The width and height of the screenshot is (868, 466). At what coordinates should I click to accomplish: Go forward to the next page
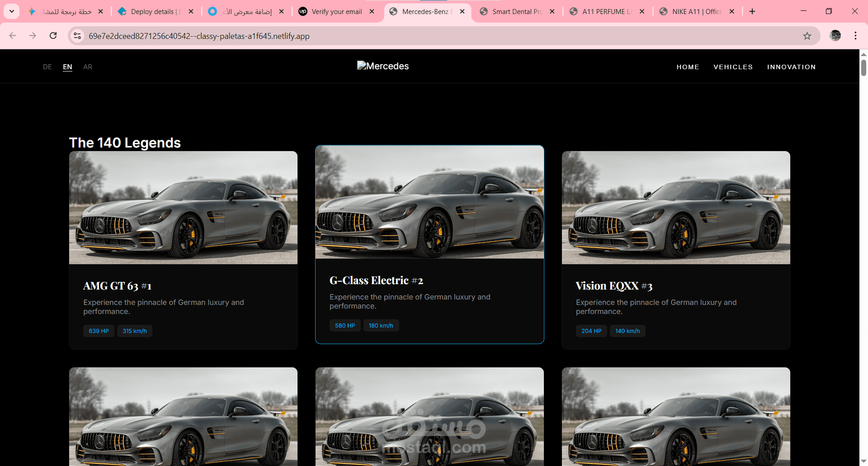pyautogui.click(x=33, y=36)
